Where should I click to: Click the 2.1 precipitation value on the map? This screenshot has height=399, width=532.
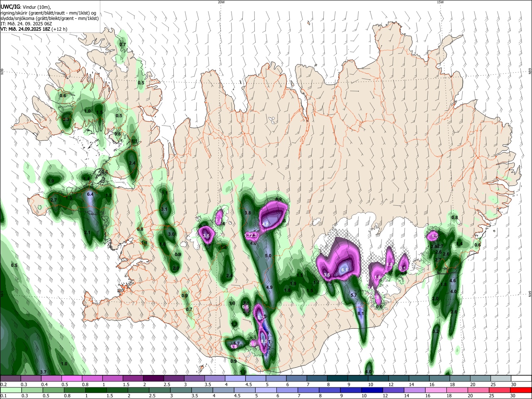87,232
